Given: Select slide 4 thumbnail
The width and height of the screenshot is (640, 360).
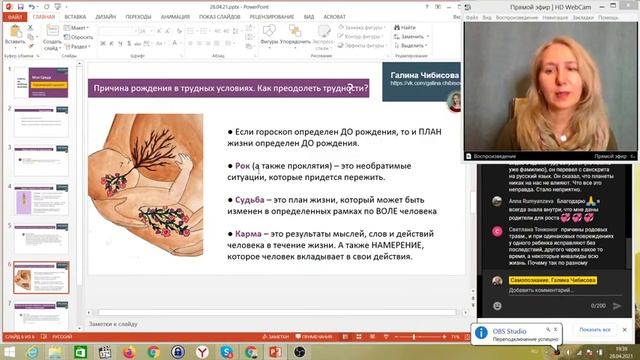Looking at the screenshot, I should (41, 200).
